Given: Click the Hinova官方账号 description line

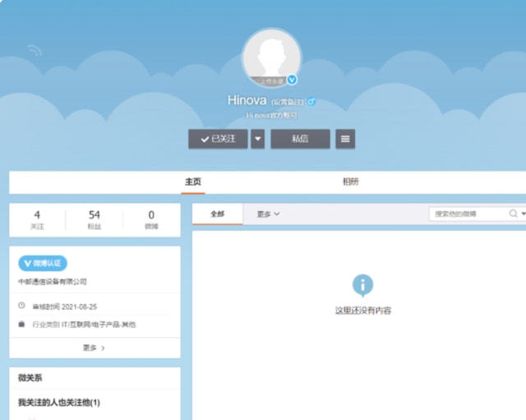Looking at the screenshot, I should pyautogui.click(x=271, y=115).
